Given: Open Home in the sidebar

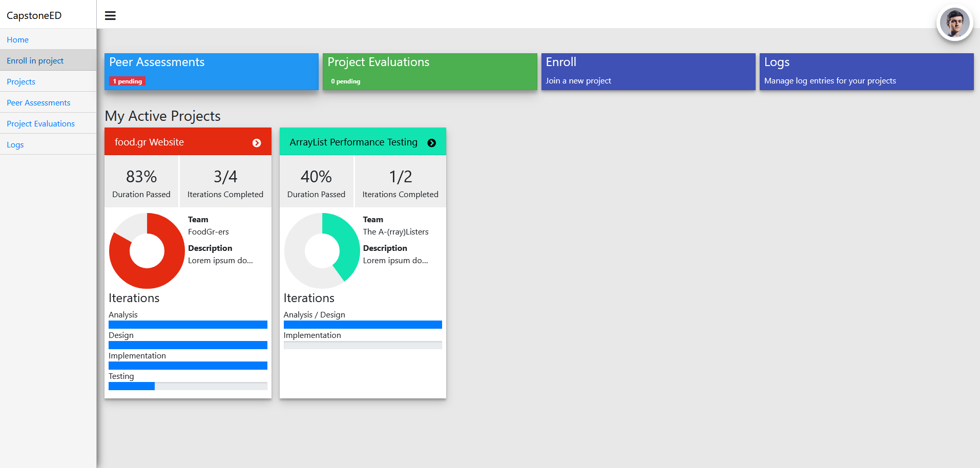Looking at the screenshot, I should [18, 39].
